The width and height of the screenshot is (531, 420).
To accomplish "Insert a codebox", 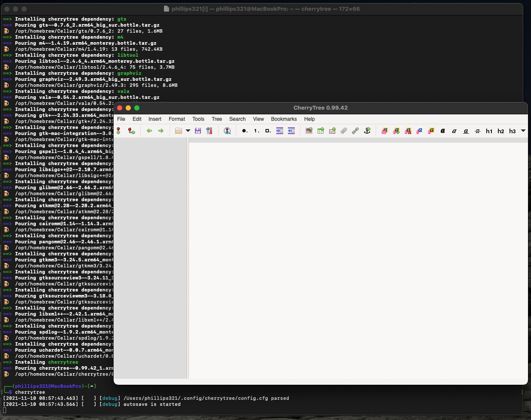I will (x=332, y=131).
